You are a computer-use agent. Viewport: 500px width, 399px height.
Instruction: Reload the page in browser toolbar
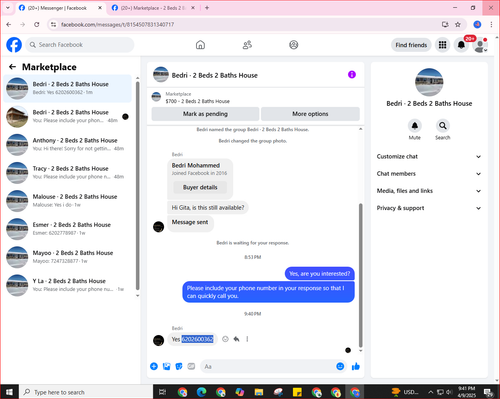coord(37,24)
